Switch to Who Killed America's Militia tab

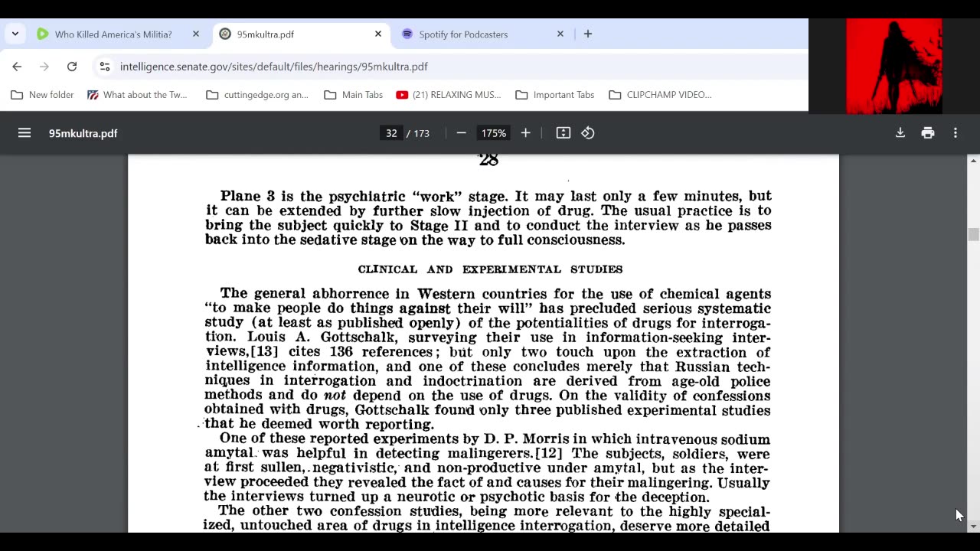click(x=113, y=34)
